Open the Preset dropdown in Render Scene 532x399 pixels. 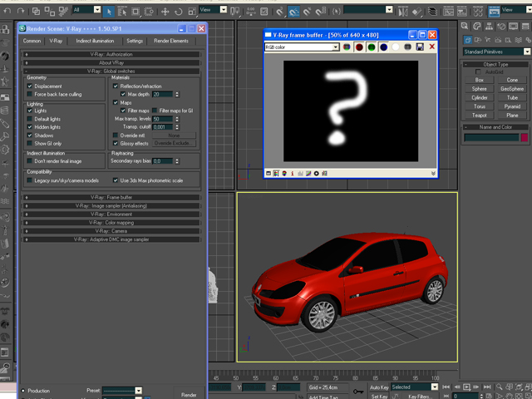point(139,391)
